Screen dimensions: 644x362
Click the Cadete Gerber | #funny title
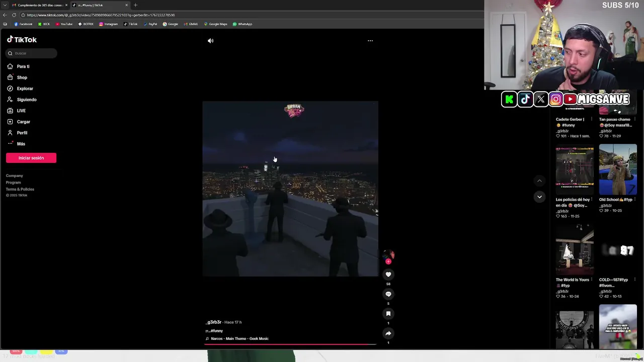tap(571, 122)
